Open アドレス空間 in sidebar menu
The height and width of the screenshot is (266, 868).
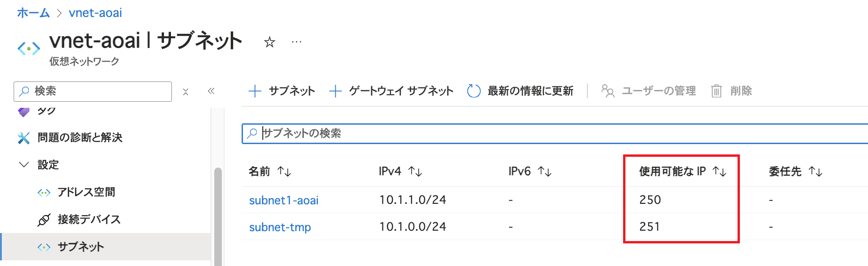tap(86, 192)
